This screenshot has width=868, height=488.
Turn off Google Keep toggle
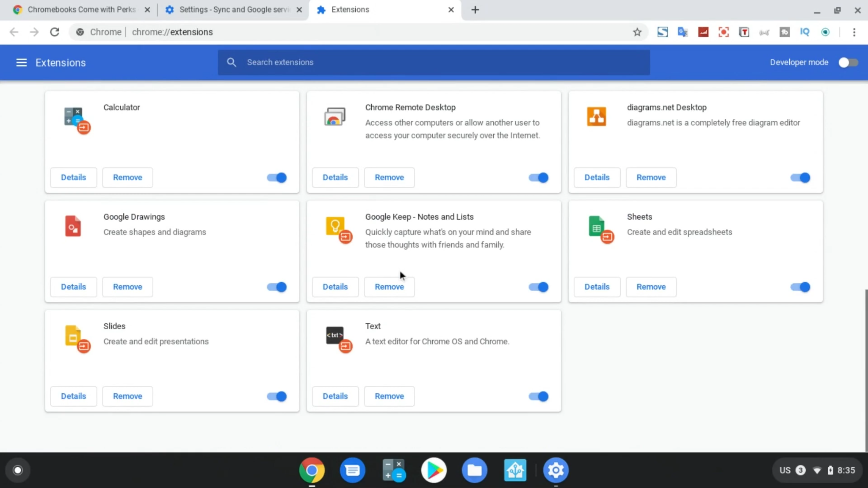[x=538, y=287]
